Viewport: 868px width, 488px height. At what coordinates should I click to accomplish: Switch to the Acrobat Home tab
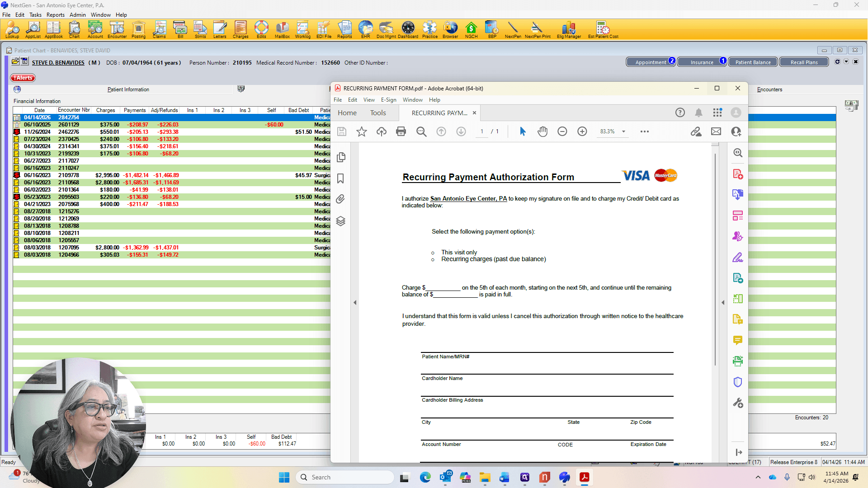347,113
